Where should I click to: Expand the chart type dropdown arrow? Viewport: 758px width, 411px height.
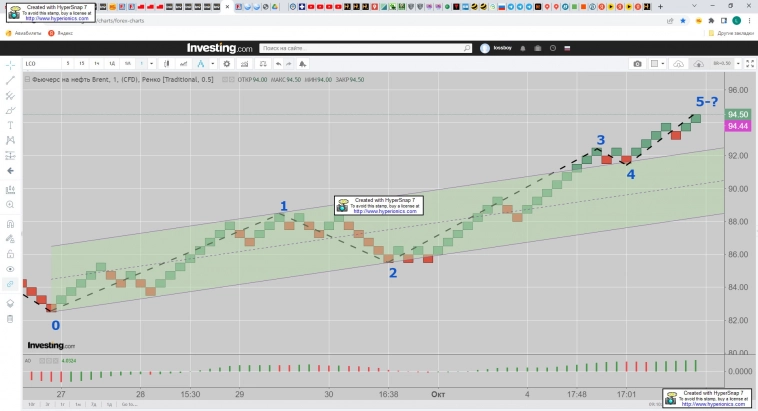click(x=212, y=64)
